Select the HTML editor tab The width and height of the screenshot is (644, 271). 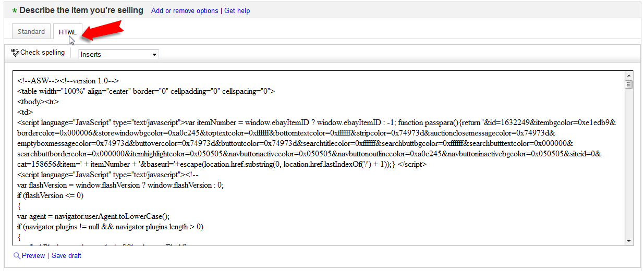click(67, 32)
